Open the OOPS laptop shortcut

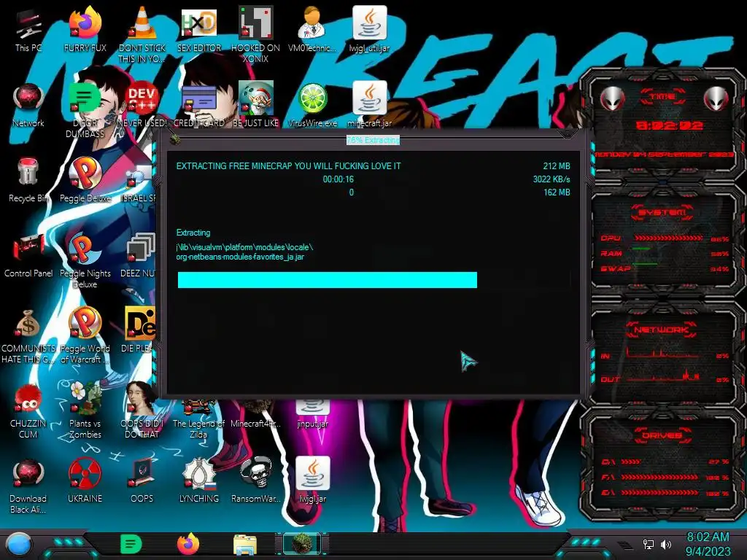click(142, 481)
